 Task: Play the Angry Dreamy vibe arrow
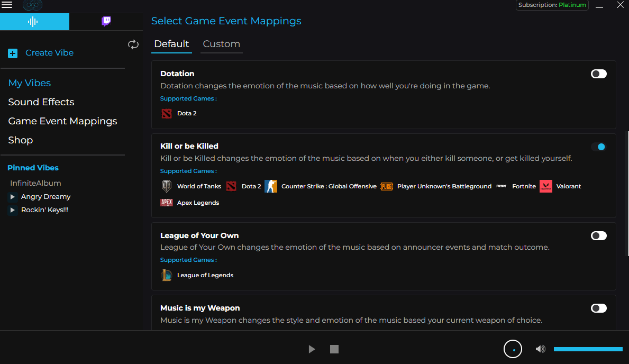[x=13, y=197]
